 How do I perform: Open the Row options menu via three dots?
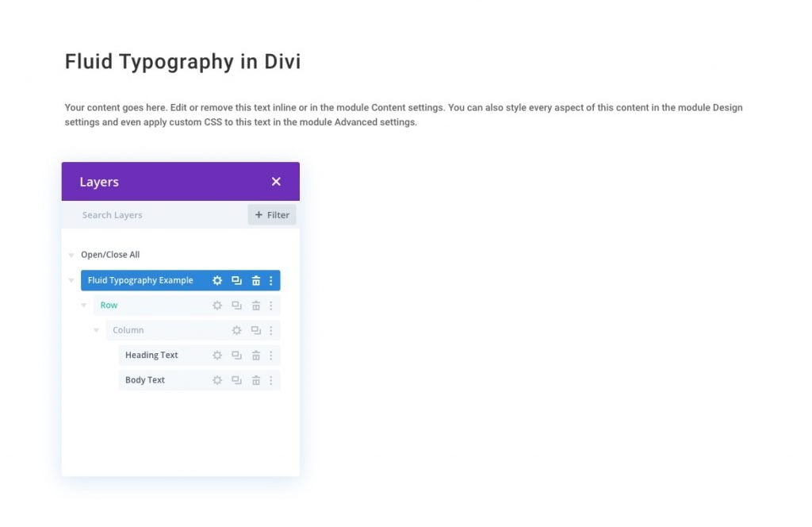272,305
